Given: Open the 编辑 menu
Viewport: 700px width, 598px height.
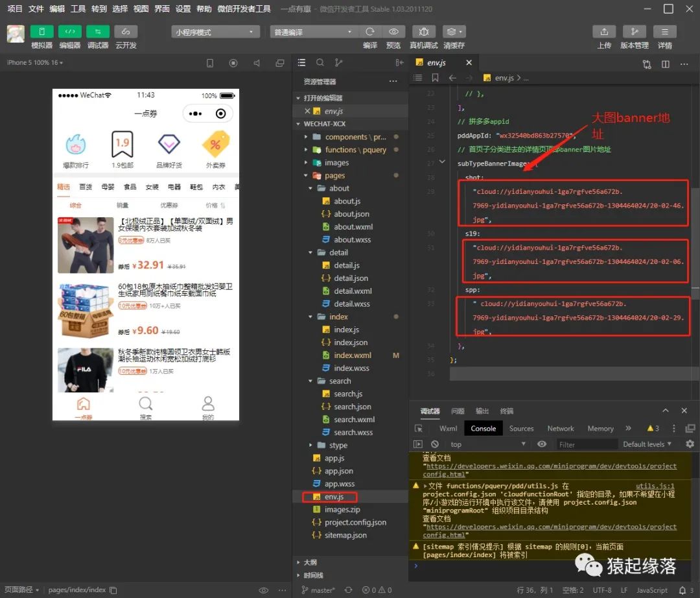Looking at the screenshot, I should 56,9.
